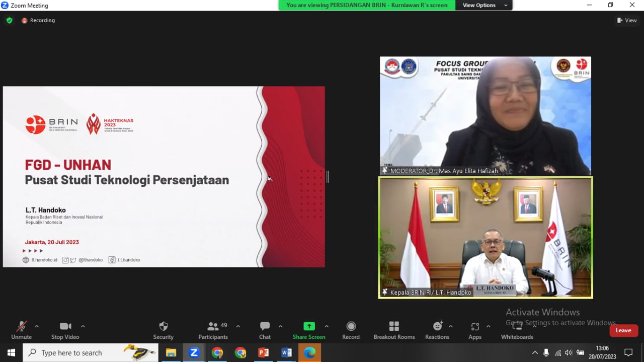Show hidden system tray icons
The image size is (644, 362).
point(535,352)
